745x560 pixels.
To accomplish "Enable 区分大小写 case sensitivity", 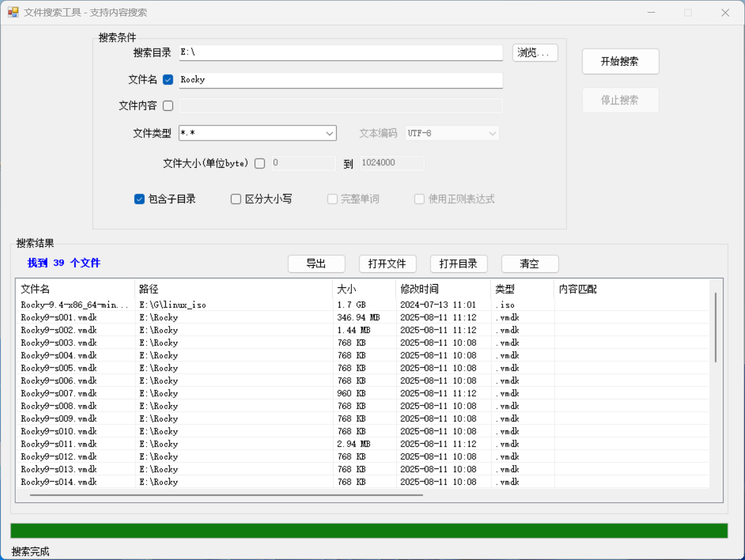I will point(235,199).
